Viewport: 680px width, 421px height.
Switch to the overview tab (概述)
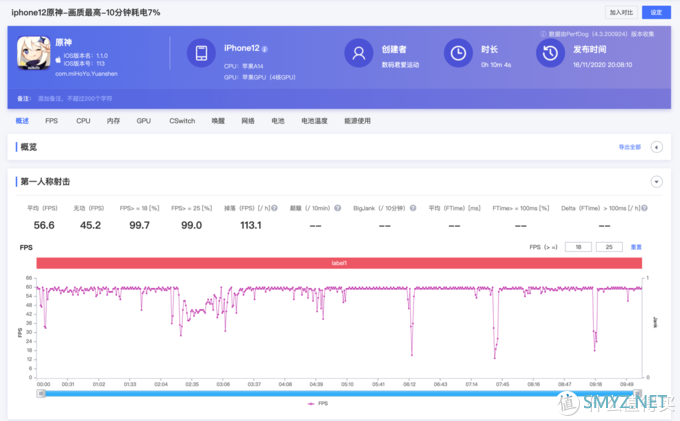tap(22, 121)
